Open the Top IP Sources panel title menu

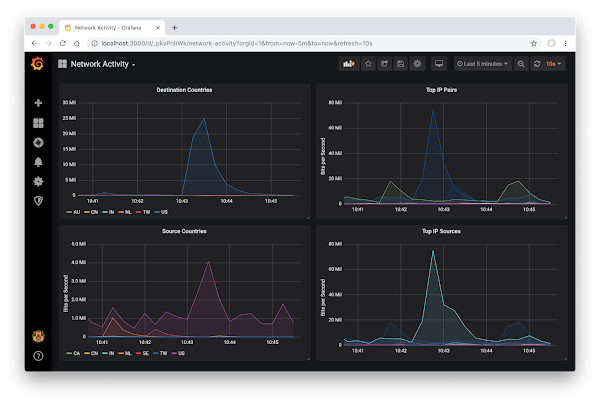click(x=441, y=231)
